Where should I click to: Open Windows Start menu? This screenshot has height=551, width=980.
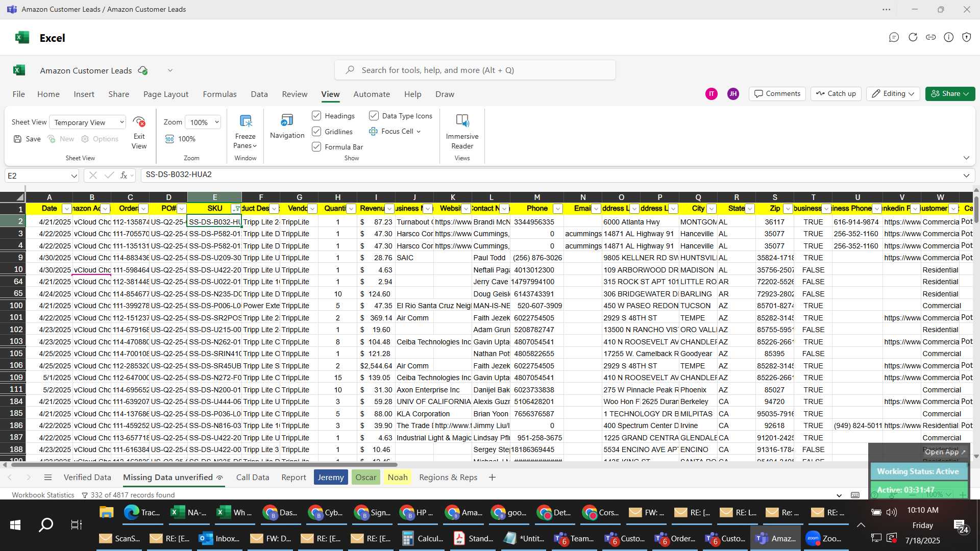pos(15,525)
